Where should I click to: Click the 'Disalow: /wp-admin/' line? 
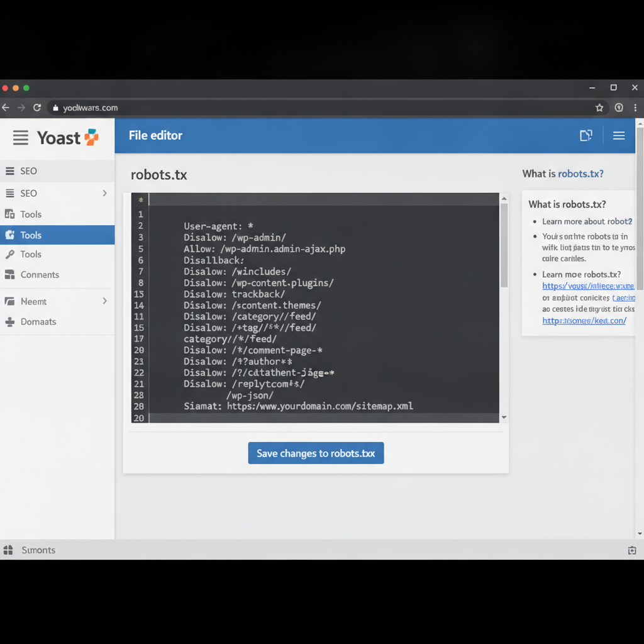point(235,237)
